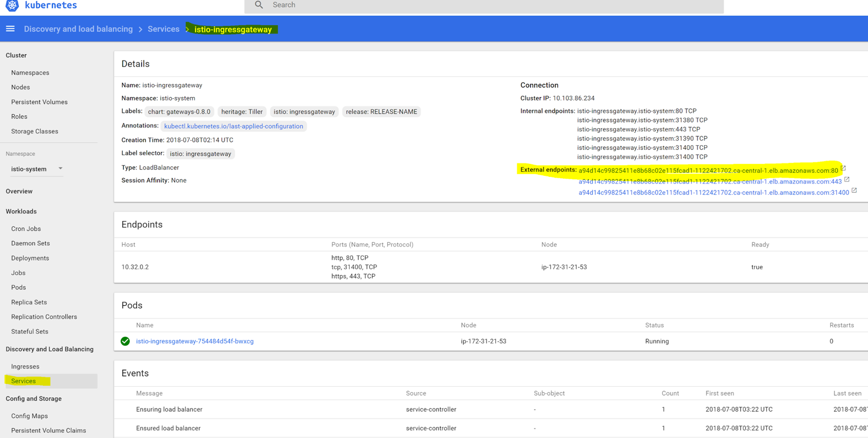868x438 pixels.
Task: Open Overview in sidebar
Action: (x=19, y=192)
